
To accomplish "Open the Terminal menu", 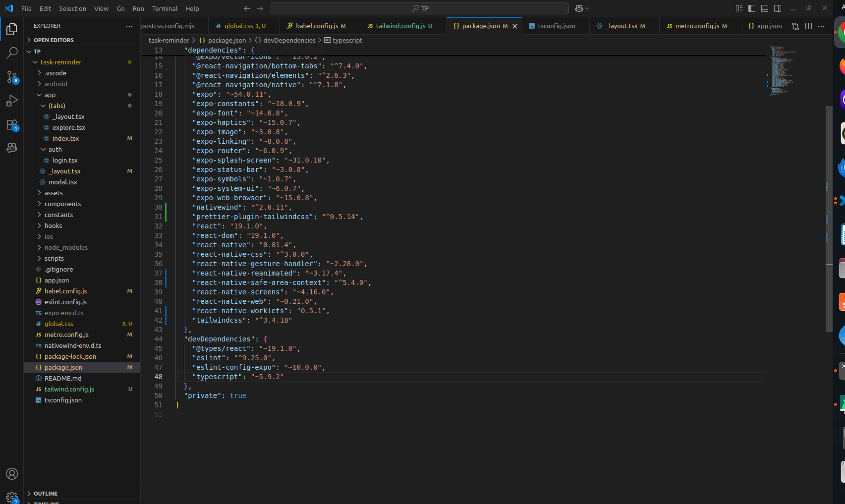I will 165,8.
